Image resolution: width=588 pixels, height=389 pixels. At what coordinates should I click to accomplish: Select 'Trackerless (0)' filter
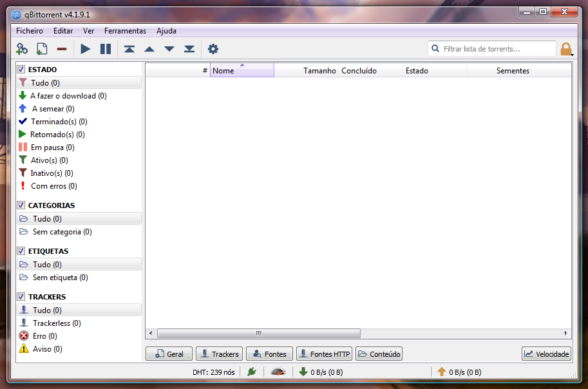(x=79, y=323)
